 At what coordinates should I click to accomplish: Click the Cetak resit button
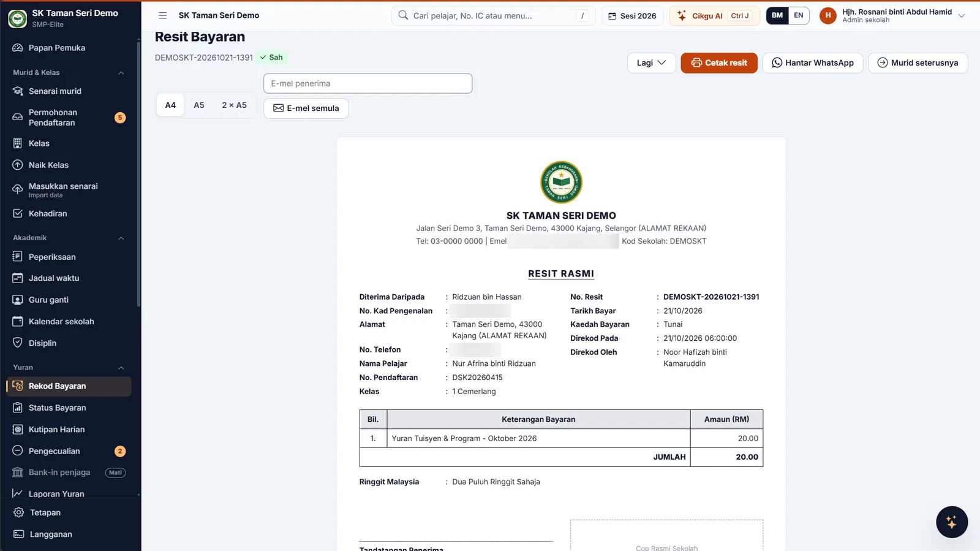pos(719,63)
